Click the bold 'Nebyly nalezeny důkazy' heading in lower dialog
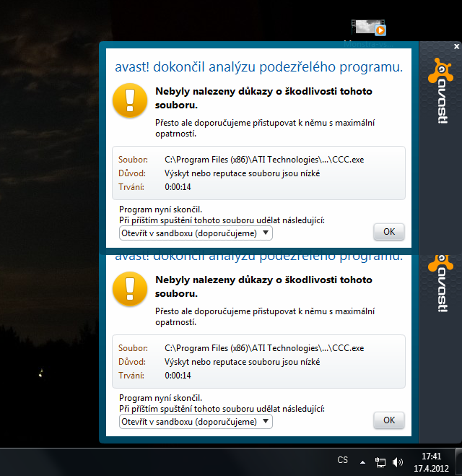Screen dimensions: 462x476 click(263, 287)
